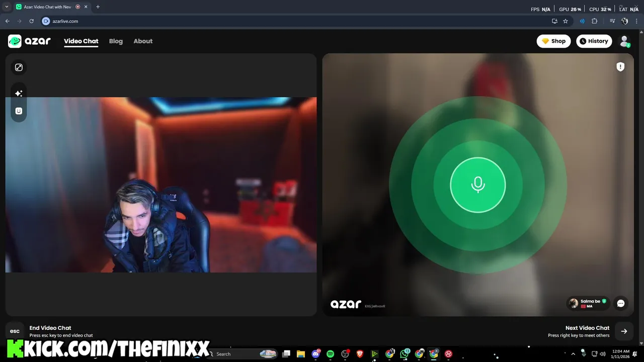
Task: Open the History button
Action: click(594, 41)
